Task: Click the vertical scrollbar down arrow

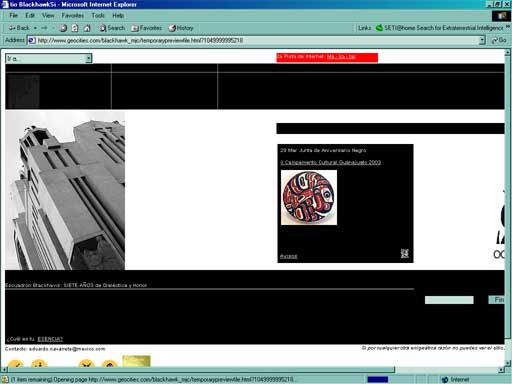Action: tap(508, 363)
